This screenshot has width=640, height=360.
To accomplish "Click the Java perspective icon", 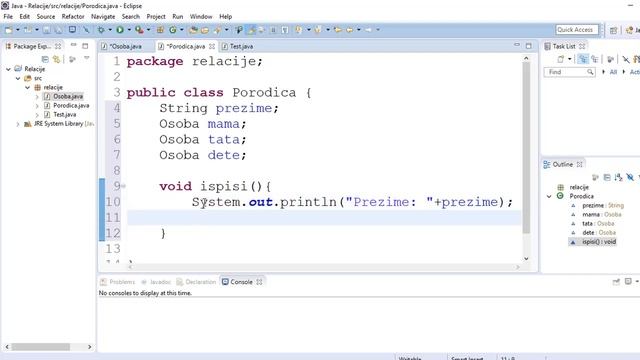I will coord(630,30).
